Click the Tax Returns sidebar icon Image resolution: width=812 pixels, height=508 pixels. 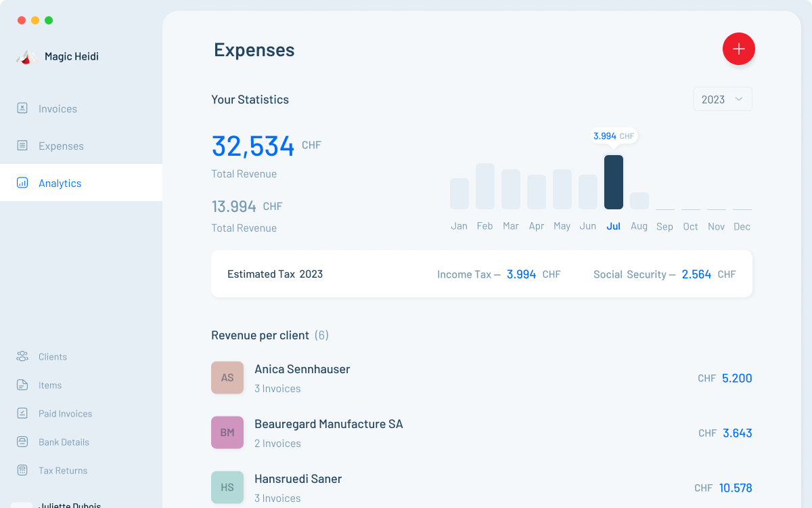pyautogui.click(x=22, y=470)
